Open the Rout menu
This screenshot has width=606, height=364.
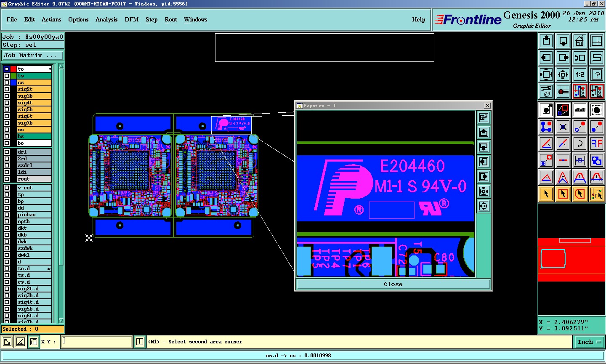coord(171,19)
